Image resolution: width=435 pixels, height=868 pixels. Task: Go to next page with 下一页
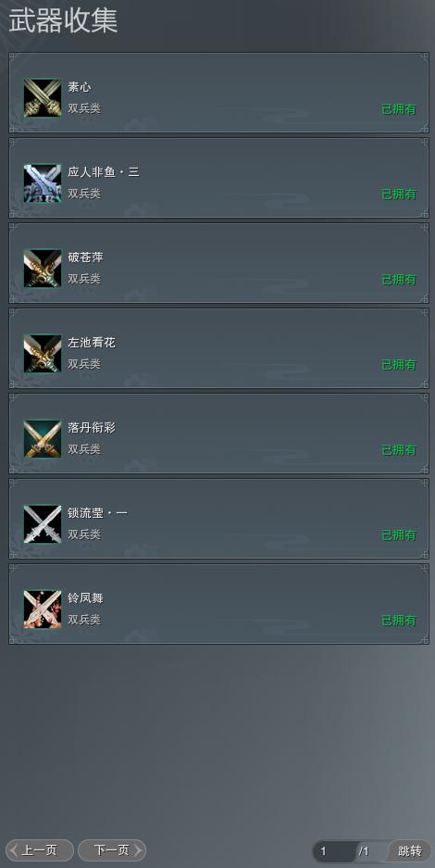pyautogui.click(x=112, y=850)
